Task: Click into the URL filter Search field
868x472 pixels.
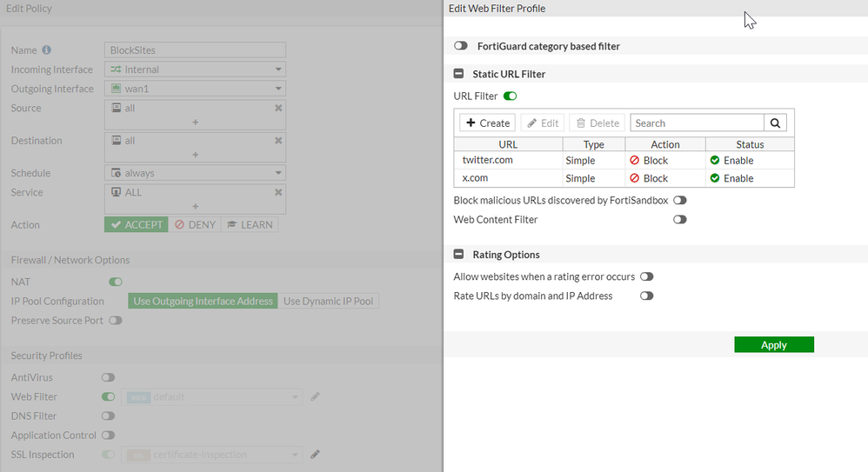Action: tap(697, 123)
